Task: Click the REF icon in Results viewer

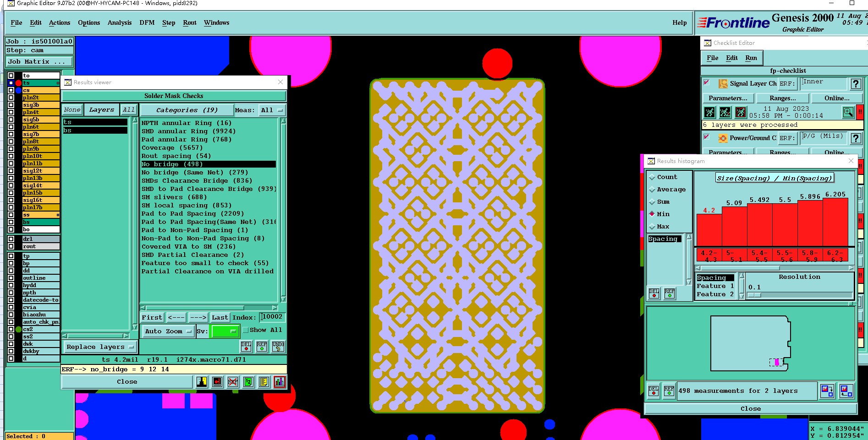Action: coord(262,347)
